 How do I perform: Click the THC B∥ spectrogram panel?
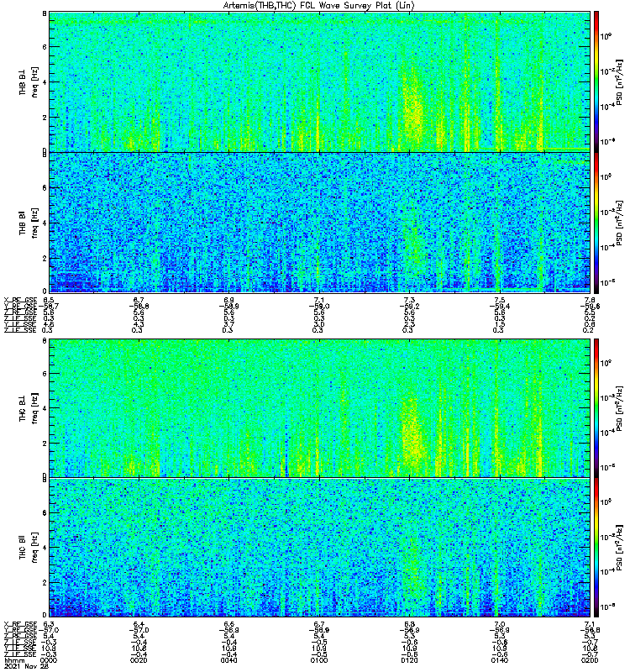[x=320, y=548]
